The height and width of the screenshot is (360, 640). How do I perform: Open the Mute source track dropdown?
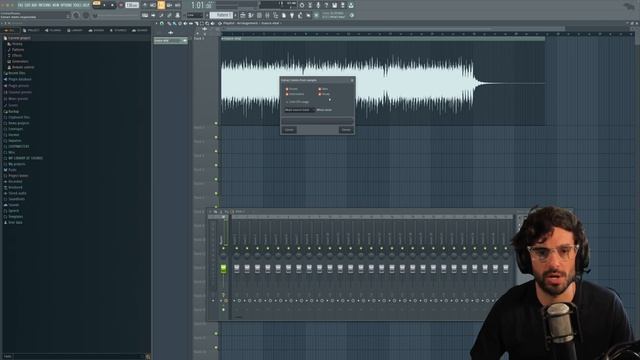click(x=300, y=110)
